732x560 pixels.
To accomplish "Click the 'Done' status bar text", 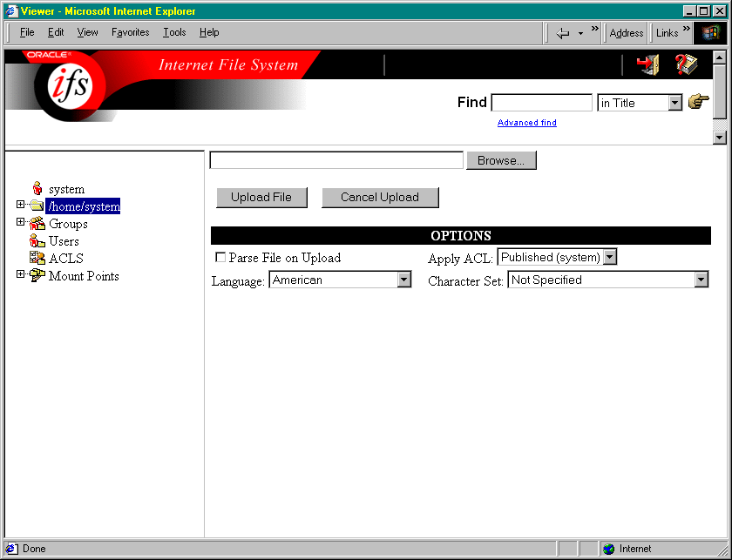I will 34,549.
